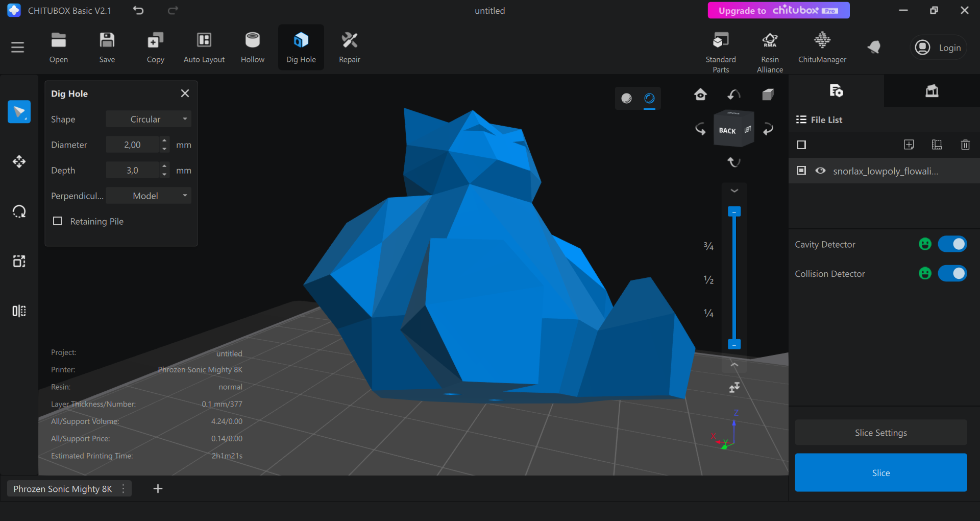Click the top handle of layer slider
This screenshot has height=521, width=980.
point(734,211)
